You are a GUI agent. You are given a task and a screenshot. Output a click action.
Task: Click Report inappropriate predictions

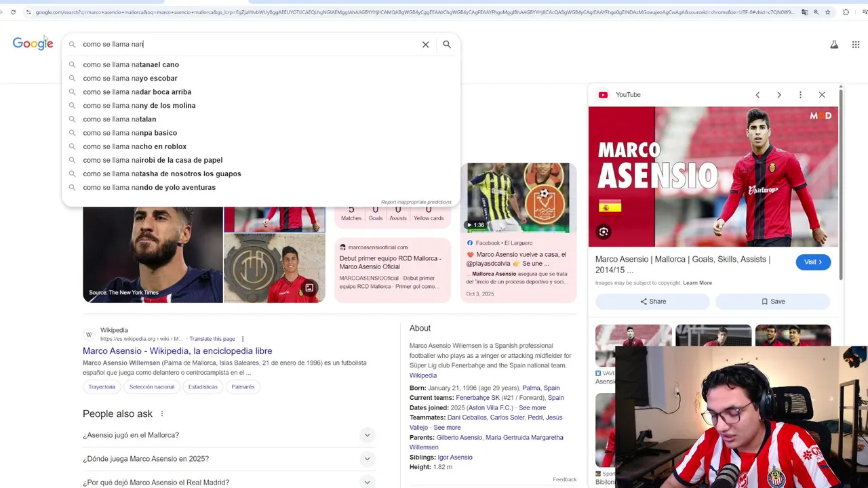[x=416, y=202]
